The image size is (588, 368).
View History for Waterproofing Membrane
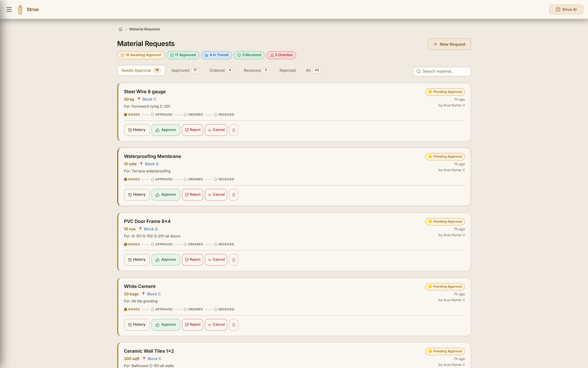pos(137,195)
